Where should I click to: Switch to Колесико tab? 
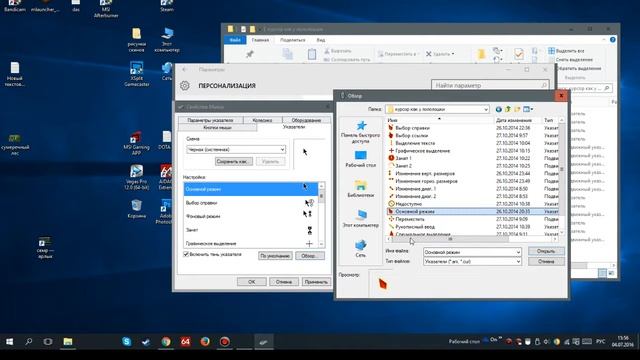[x=262, y=120]
